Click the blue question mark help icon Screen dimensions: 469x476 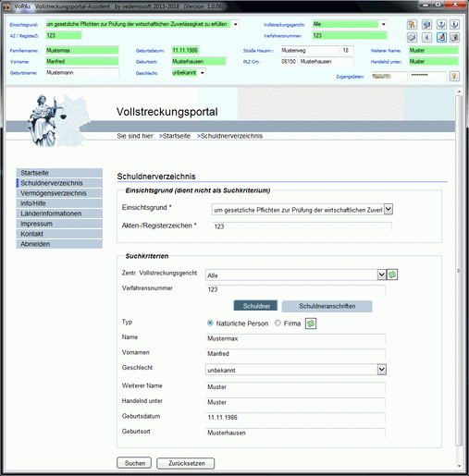pos(441,24)
